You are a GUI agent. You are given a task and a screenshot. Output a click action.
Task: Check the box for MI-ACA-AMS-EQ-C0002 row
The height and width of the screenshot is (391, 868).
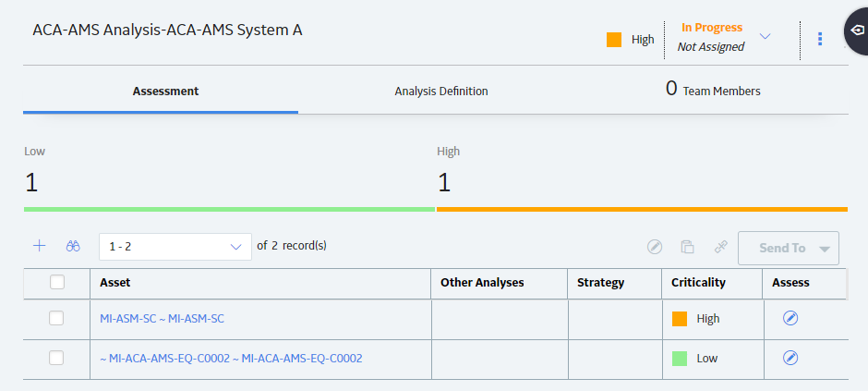pyautogui.click(x=56, y=358)
